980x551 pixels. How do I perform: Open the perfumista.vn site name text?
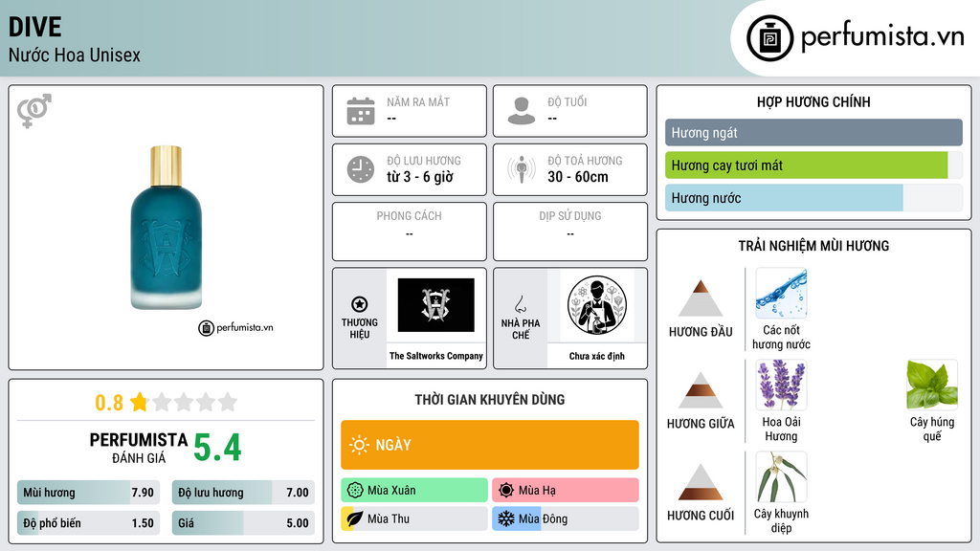pos(882,36)
